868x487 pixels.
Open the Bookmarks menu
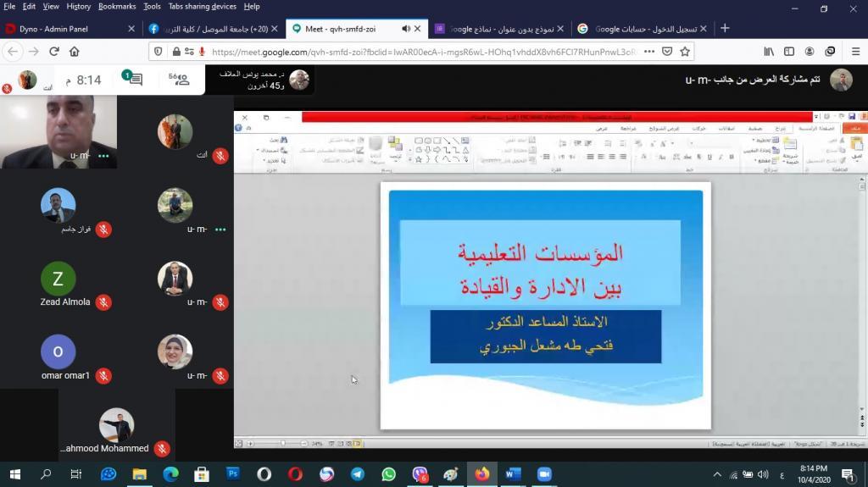(116, 6)
